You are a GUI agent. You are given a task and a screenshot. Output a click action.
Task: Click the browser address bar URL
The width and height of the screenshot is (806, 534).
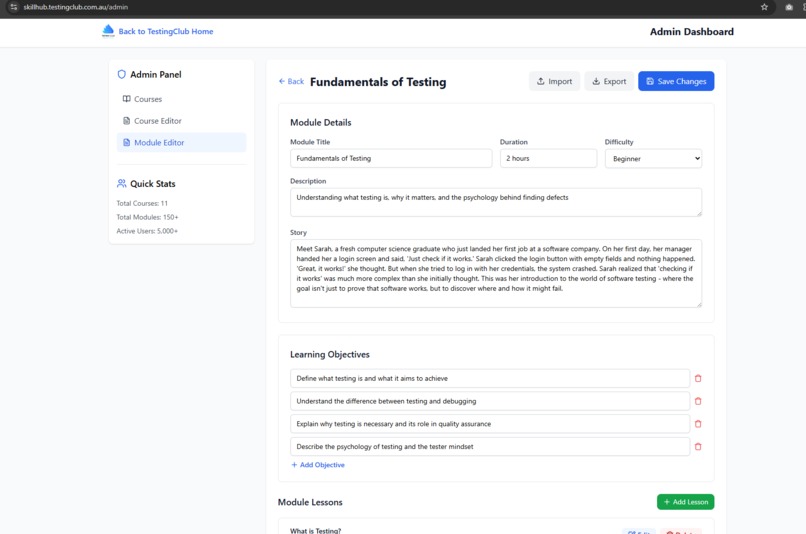(x=76, y=7)
